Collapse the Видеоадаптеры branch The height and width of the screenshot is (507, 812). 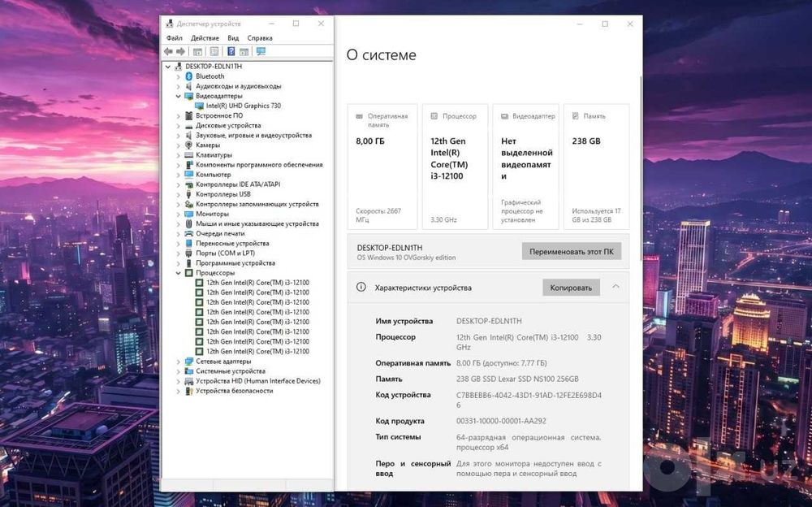(178, 96)
